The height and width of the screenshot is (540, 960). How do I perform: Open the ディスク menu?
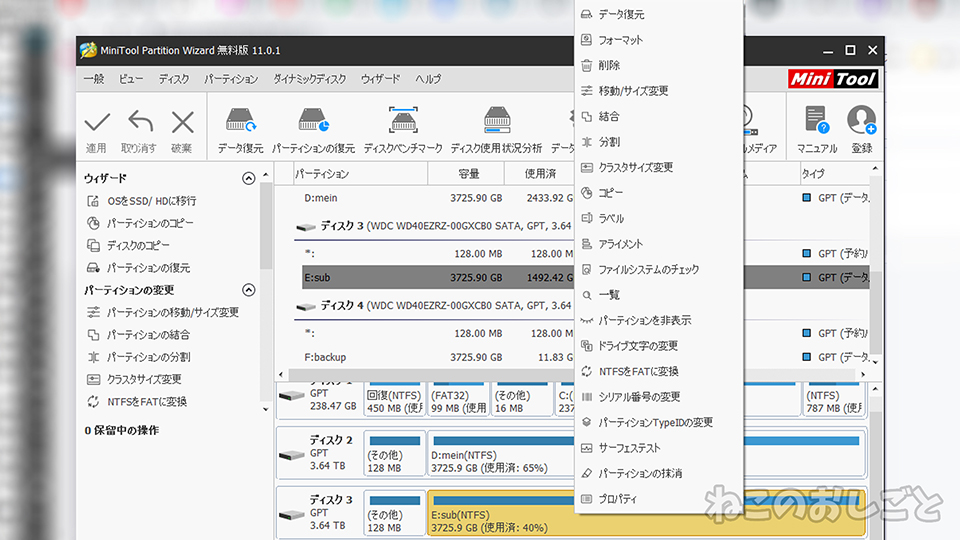tap(174, 79)
